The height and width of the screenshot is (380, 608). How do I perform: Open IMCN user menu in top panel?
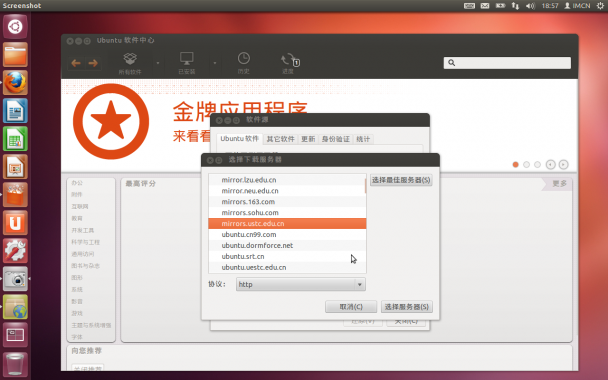pyautogui.click(x=577, y=6)
